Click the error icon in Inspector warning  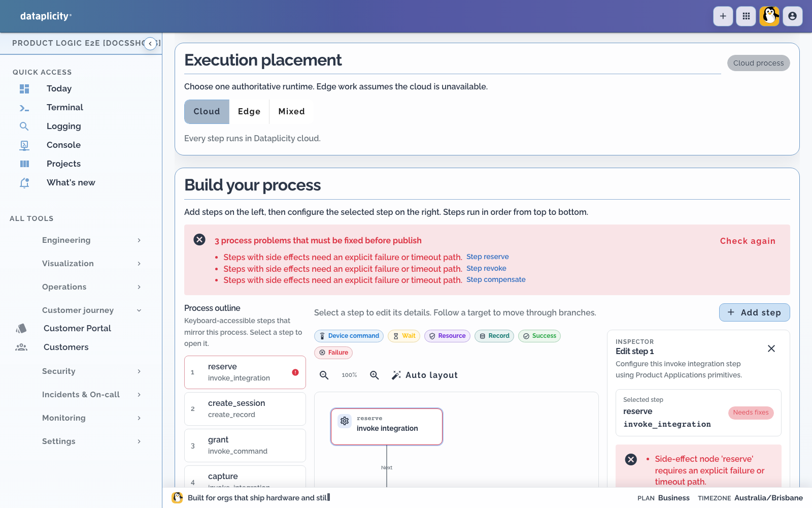(x=631, y=460)
